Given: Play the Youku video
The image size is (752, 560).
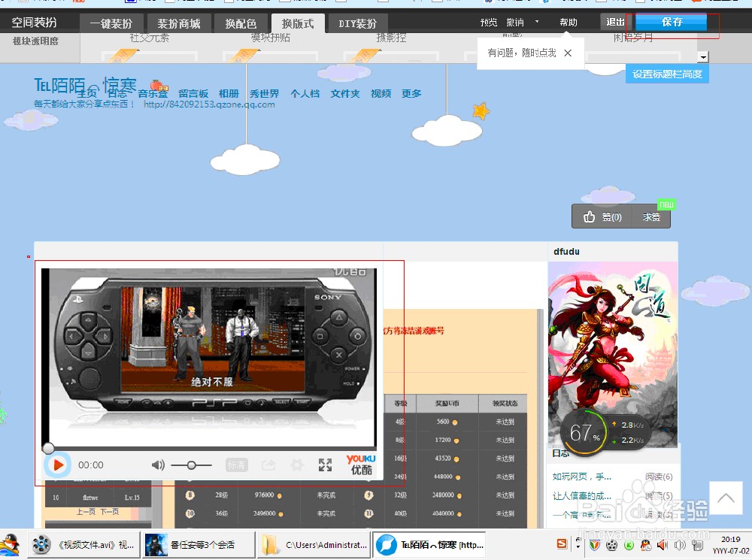Looking at the screenshot, I should [58, 465].
